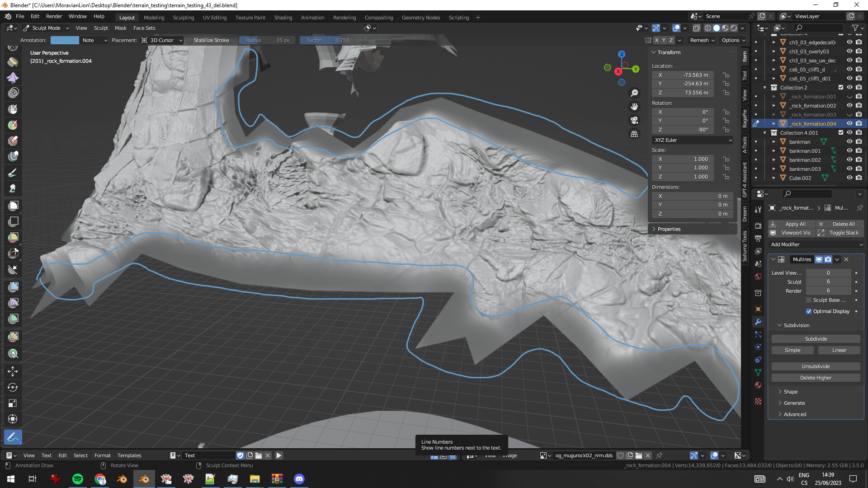The width and height of the screenshot is (868, 488).
Task: Expand the bankman object in the outliner
Action: click(774, 141)
